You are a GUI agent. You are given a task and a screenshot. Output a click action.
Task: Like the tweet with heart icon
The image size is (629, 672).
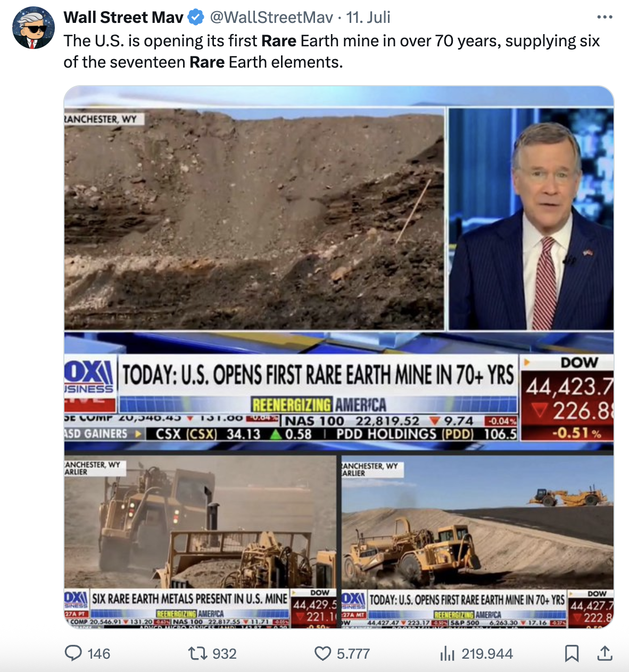[322, 653]
